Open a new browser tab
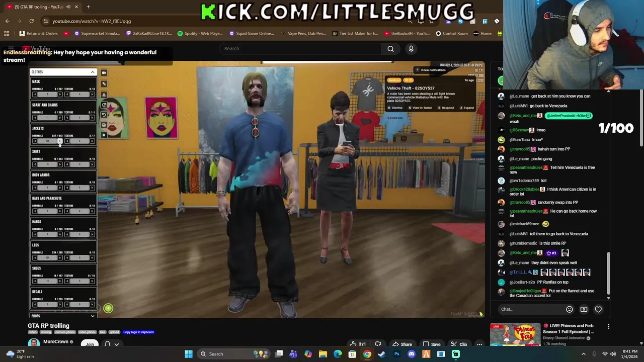This screenshot has height=362, width=644. 88,7
